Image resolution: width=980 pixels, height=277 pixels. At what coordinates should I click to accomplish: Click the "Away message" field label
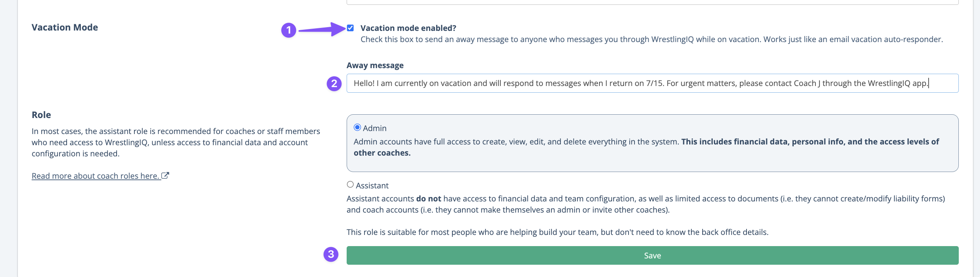pyautogui.click(x=375, y=66)
